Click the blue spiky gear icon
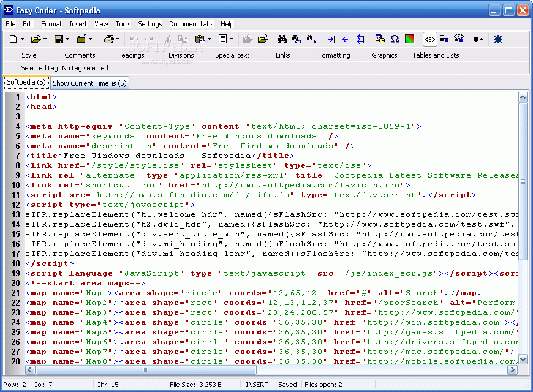 pos(498,39)
